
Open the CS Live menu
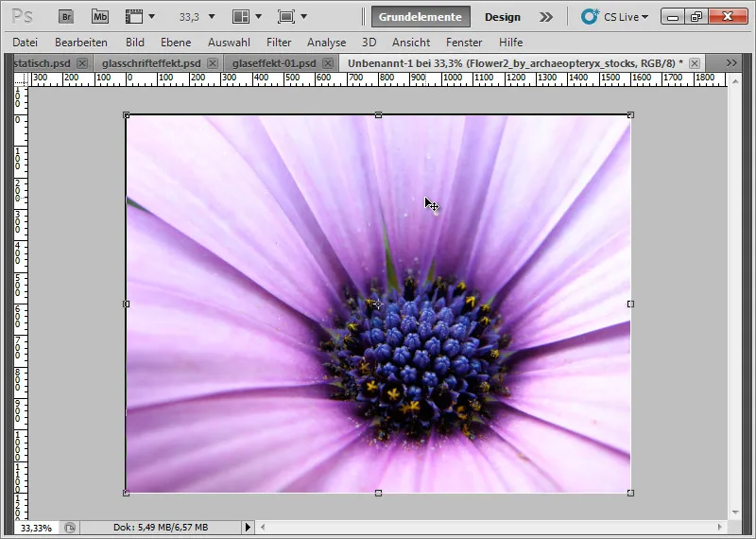point(626,17)
